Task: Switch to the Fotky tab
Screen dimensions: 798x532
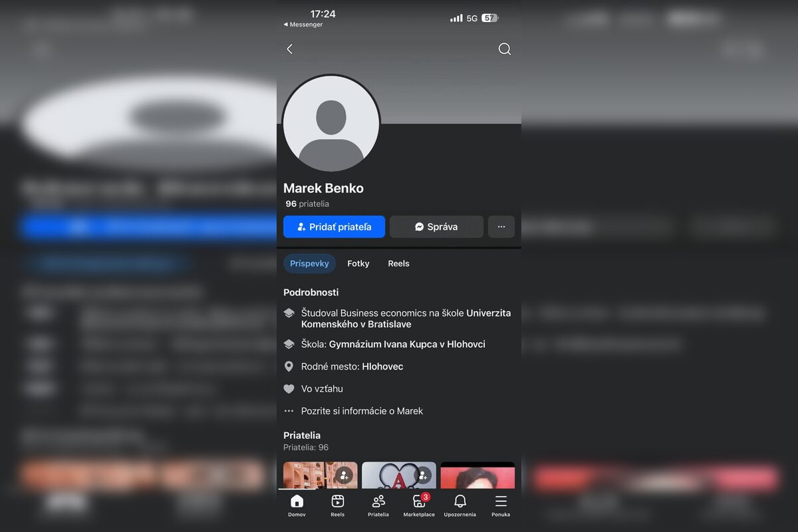Action: (x=358, y=263)
